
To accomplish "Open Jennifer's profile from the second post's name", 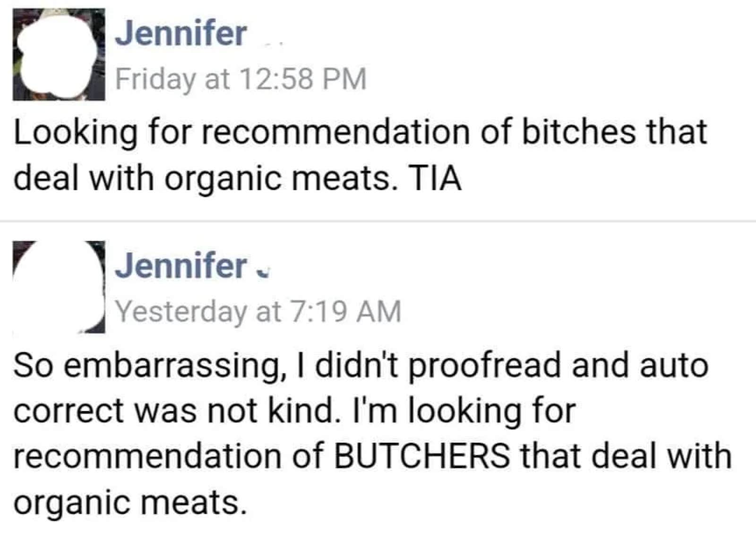I will pyautogui.click(x=180, y=266).
